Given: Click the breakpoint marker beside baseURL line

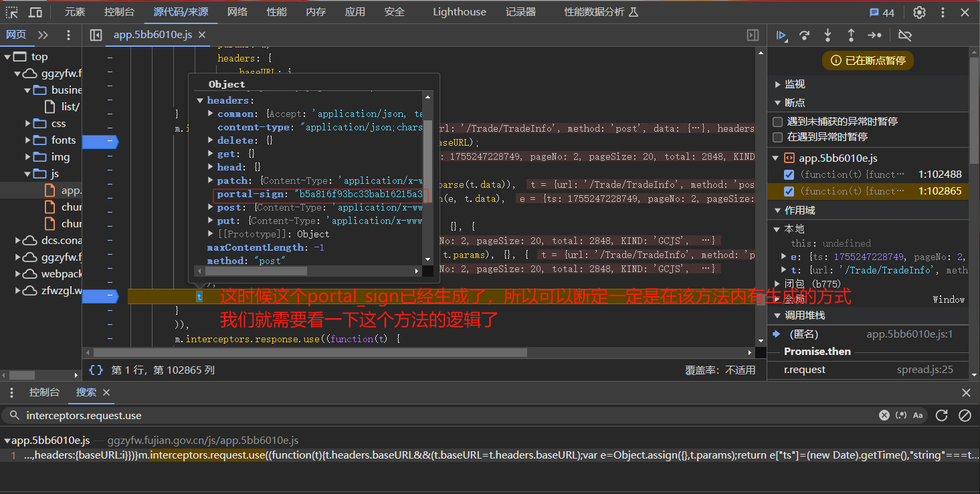Looking at the screenshot, I should click(x=102, y=141).
